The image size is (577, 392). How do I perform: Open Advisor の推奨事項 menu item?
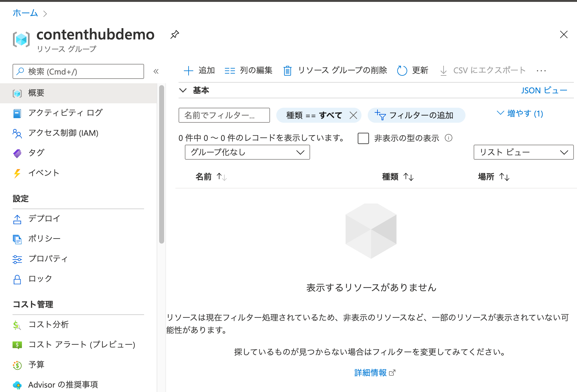coord(78,385)
